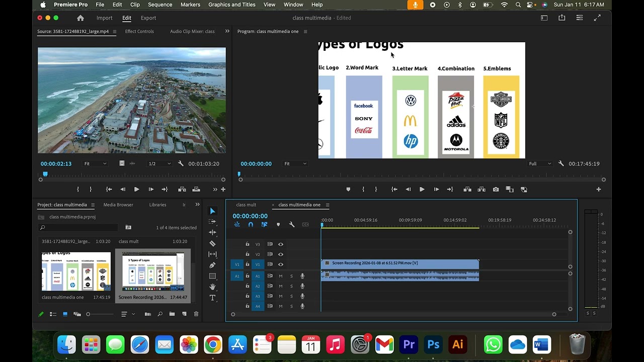Click Home icon in Premiere header
The image size is (644, 362).
[80, 18]
